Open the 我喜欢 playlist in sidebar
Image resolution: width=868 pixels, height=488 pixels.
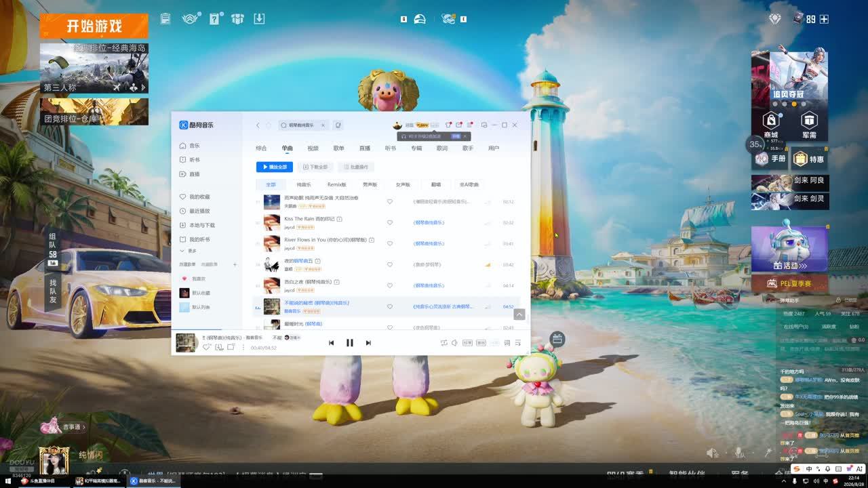pos(193,279)
